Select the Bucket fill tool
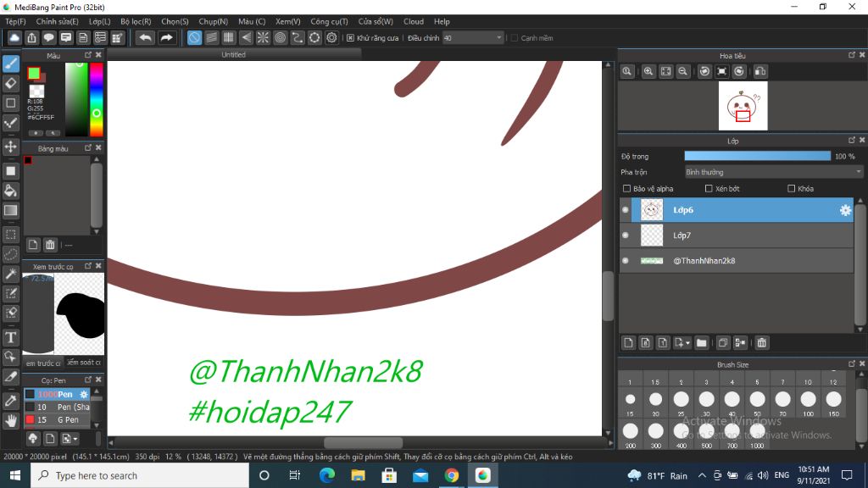 click(x=11, y=191)
